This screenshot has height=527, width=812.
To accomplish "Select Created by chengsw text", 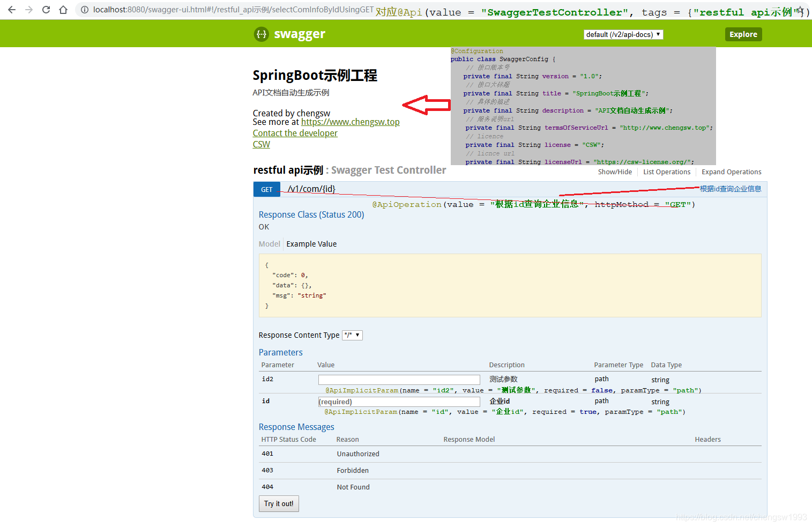I will click(x=292, y=114).
